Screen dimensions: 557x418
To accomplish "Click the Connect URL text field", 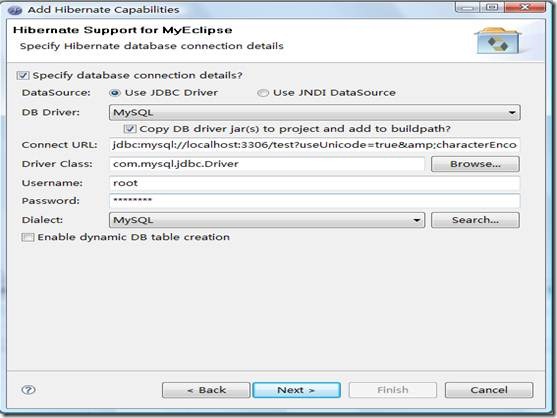I will (x=314, y=145).
